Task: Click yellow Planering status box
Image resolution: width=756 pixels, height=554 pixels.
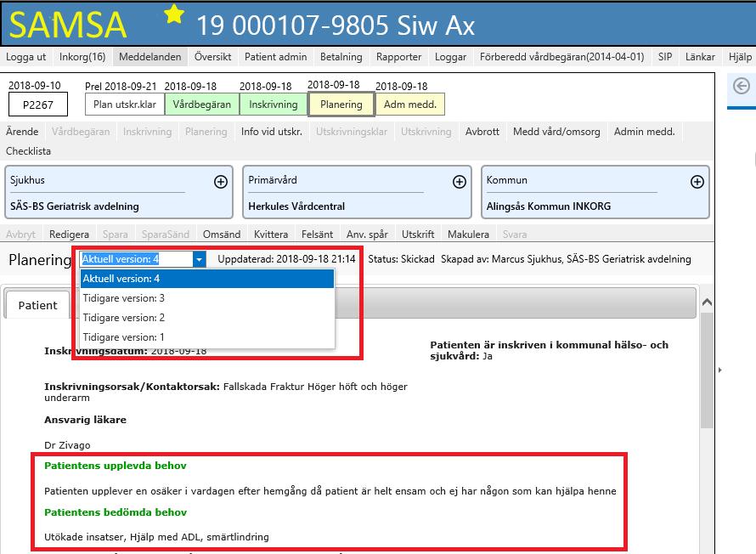Action: [341, 105]
